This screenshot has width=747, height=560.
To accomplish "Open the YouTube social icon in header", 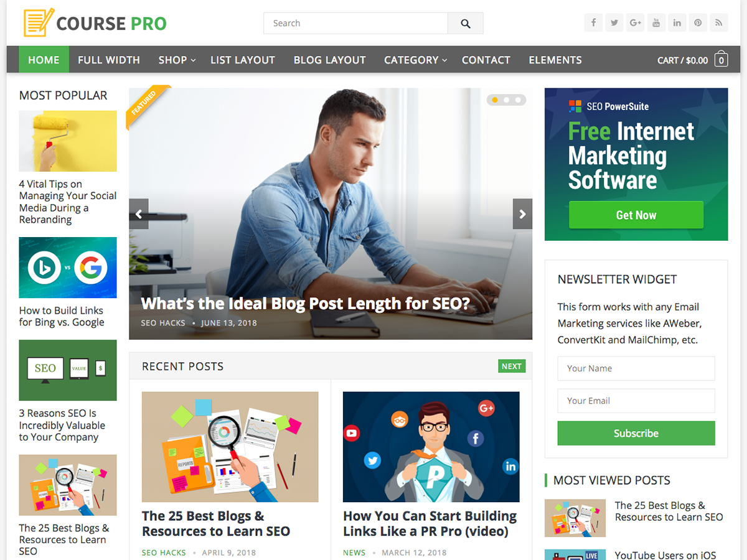I will pyautogui.click(x=656, y=23).
